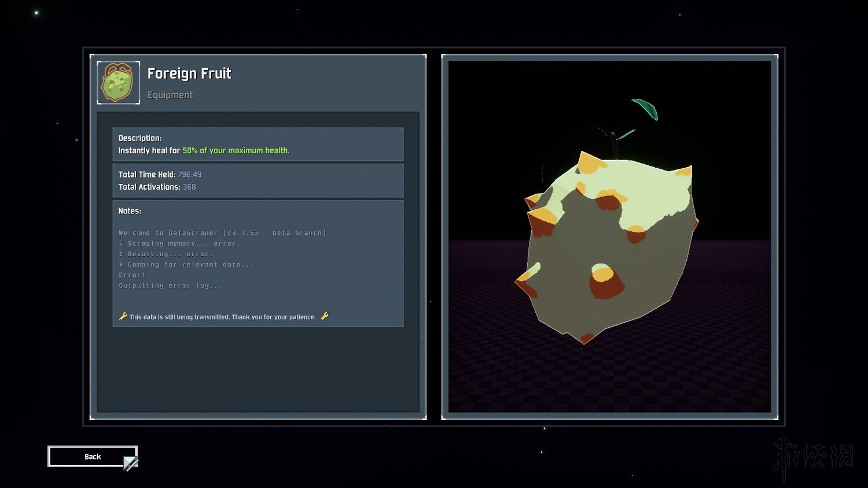Click the red spike on fruit model front
868x488 pixels.
click(x=605, y=283)
